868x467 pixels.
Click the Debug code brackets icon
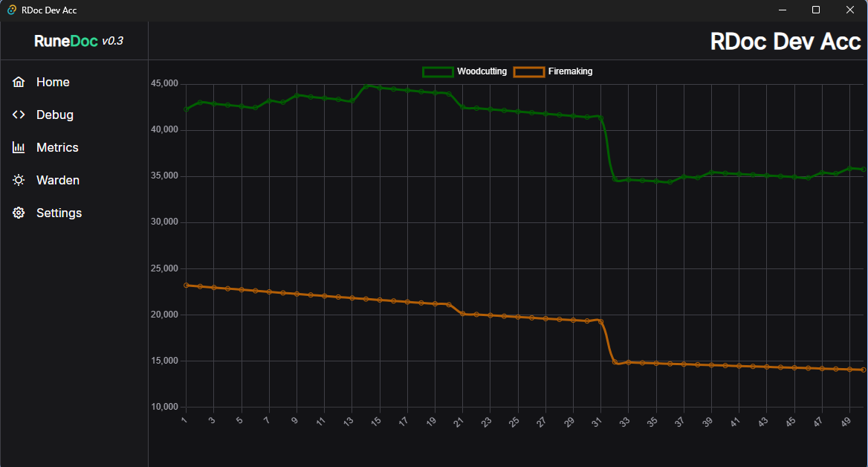tap(19, 115)
